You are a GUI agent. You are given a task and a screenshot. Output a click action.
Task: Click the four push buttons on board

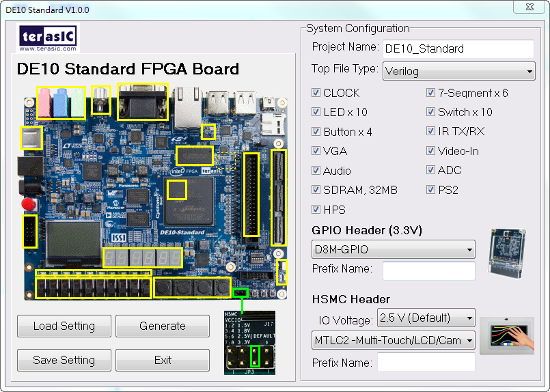[x=192, y=288]
